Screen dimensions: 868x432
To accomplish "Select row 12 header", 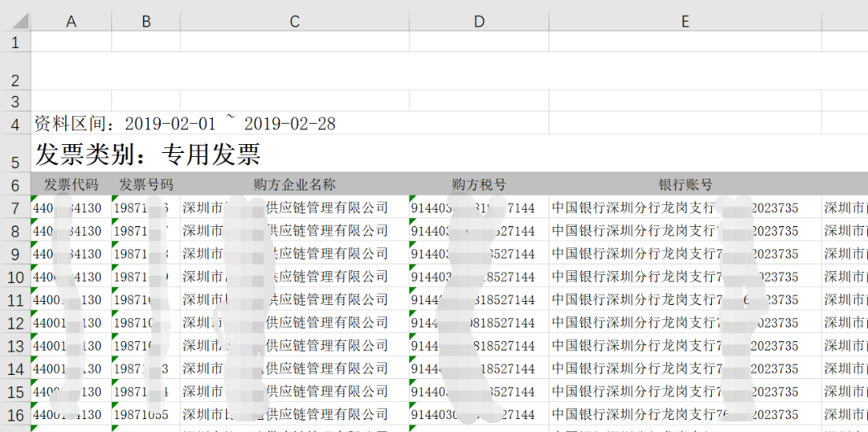I will tap(15, 323).
